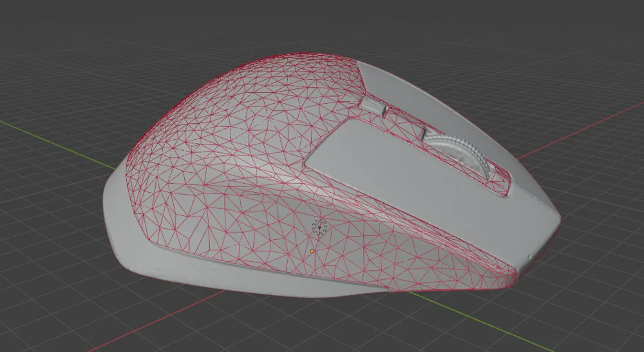Image resolution: width=644 pixels, height=352 pixels.
Task: Click the orange object origin dot
Action: pyautogui.click(x=312, y=251)
